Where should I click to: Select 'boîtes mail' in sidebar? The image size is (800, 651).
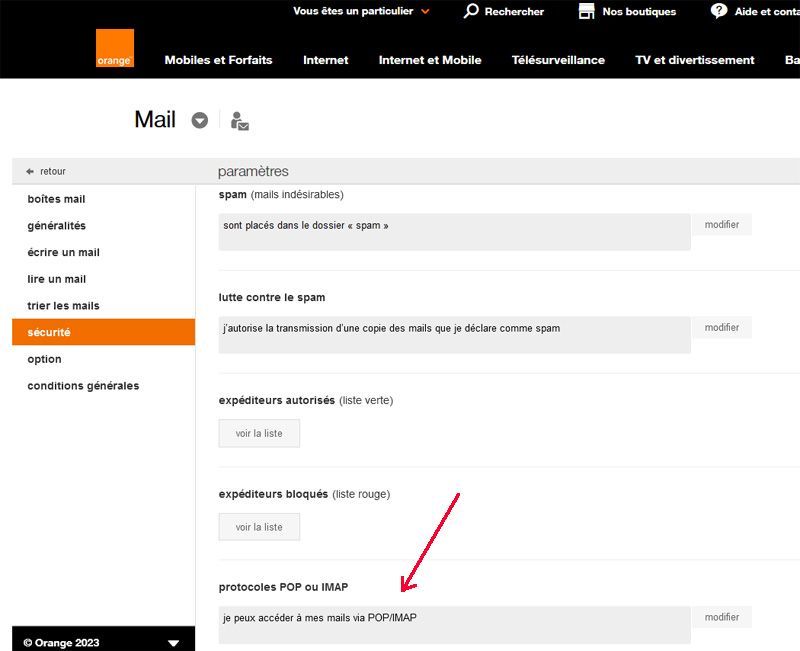pyautogui.click(x=56, y=199)
